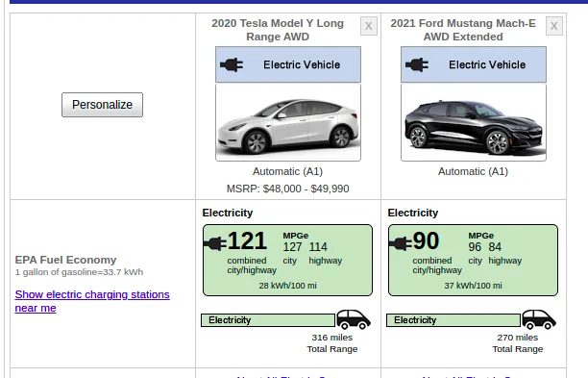Screen dimensions: 588x378
Task: Click Tesla highway MPGe value 114
Action: click(318, 247)
